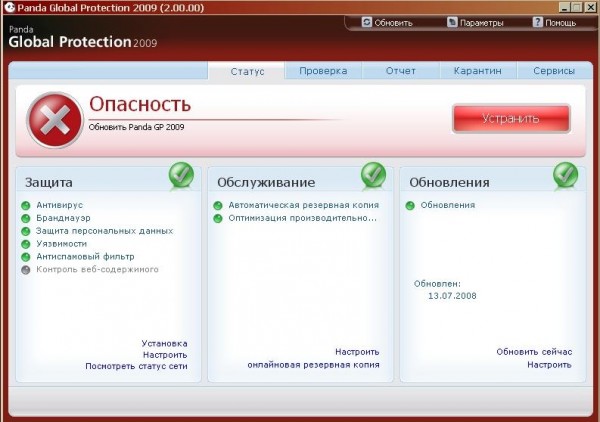Open the Проверка tab

[323, 71]
